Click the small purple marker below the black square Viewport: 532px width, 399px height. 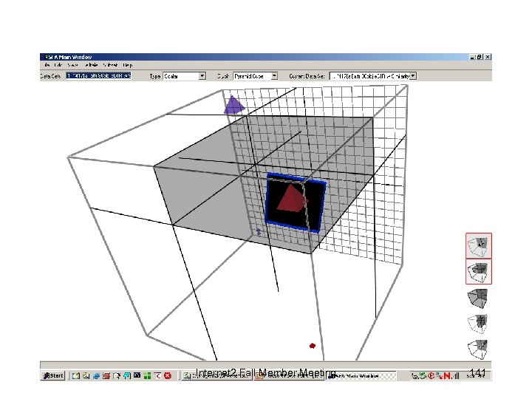click(x=259, y=232)
